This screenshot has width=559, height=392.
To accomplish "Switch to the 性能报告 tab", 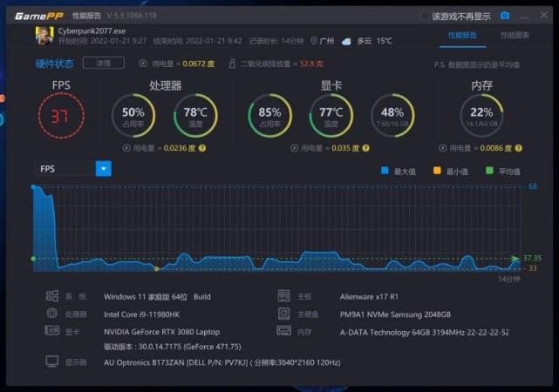I will point(462,35).
